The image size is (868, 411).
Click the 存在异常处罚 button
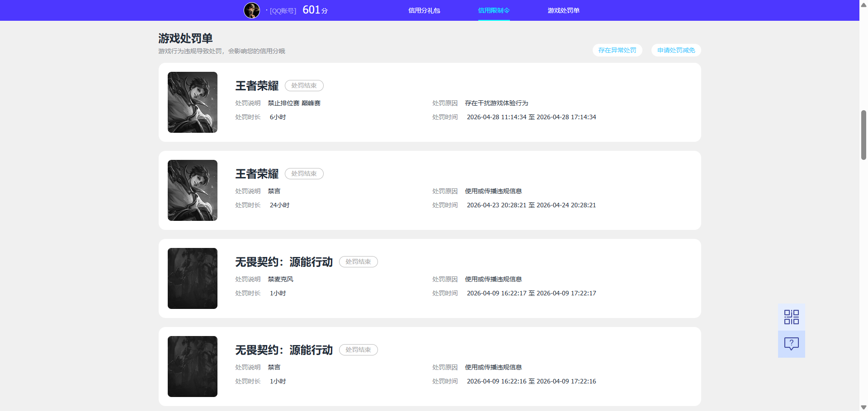[x=617, y=50]
